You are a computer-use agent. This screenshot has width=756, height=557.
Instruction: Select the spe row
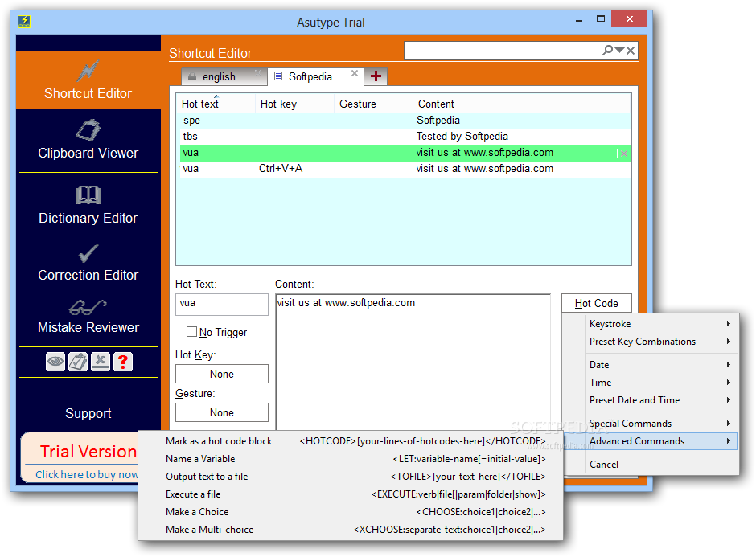[405, 121]
